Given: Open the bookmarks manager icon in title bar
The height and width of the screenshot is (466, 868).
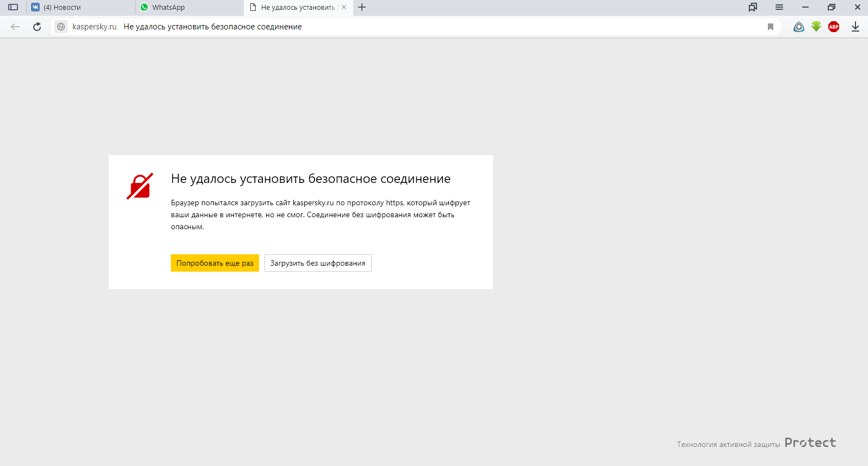Looking at the screenshot, I should pyautogui.click(x=753, y=7).
